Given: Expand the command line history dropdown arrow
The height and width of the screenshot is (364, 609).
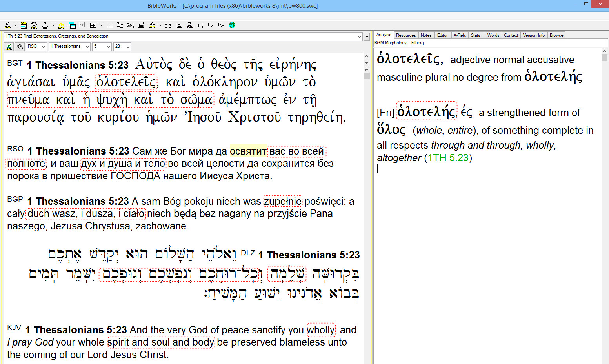Looking at the screenshot, I should pyautogui.click(x=359, y=36).
